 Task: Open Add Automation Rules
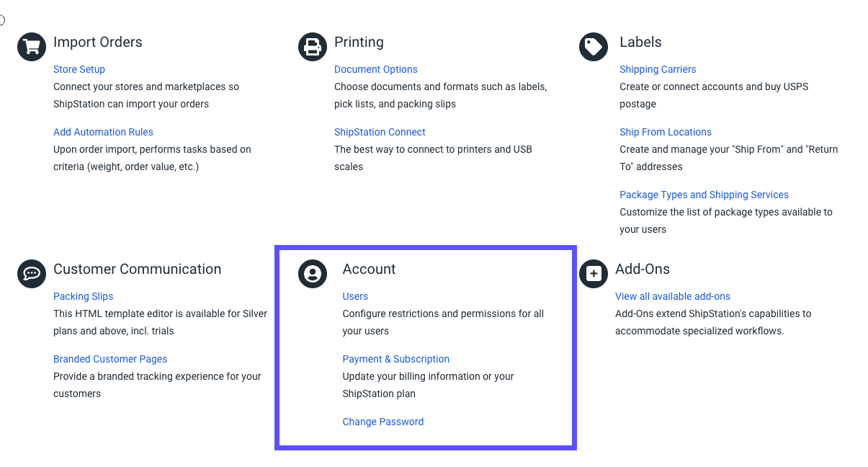click(x=103, y=132)
